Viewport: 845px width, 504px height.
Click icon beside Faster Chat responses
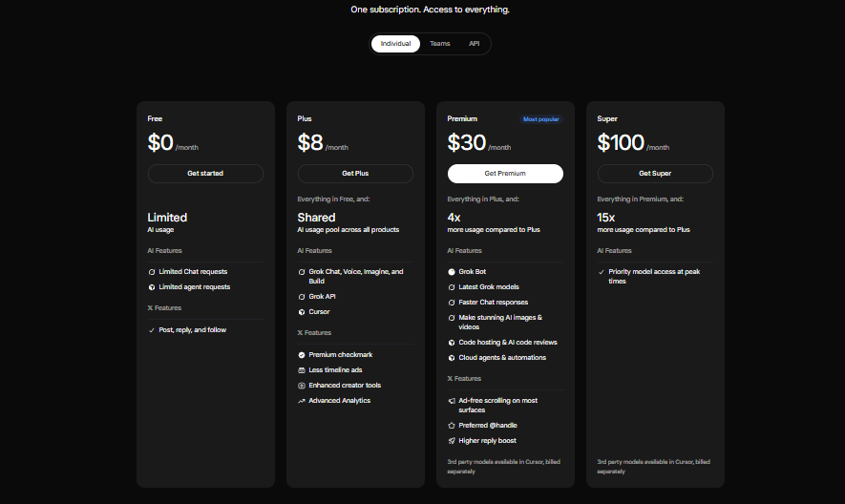(451, 303)
